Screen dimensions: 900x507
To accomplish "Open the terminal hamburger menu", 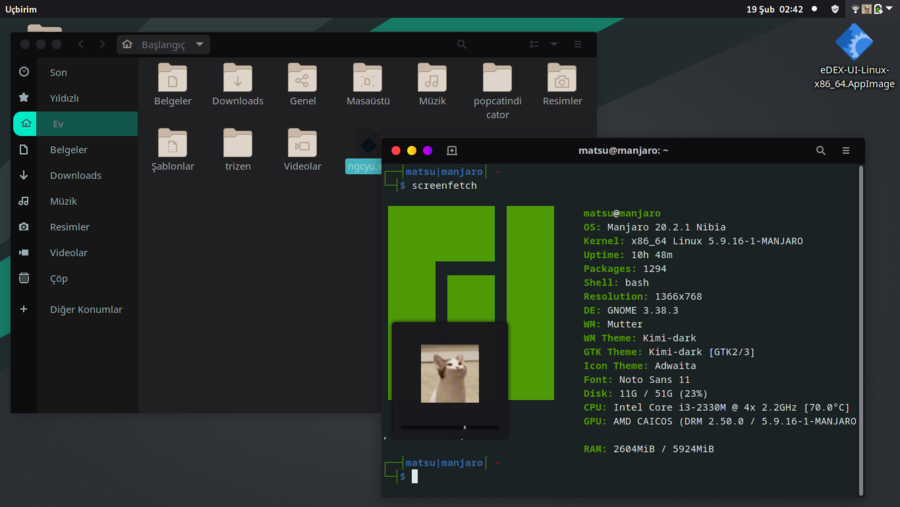I will coord(846,151).
